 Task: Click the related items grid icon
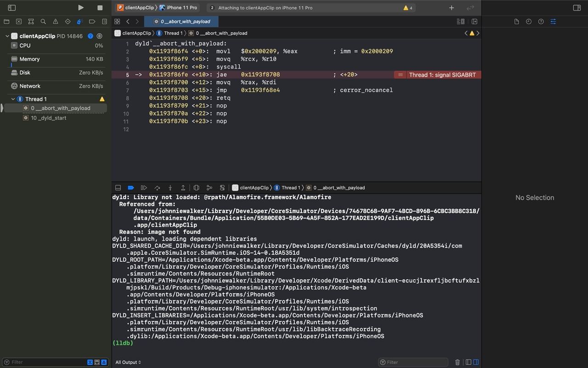click(117, 22)
